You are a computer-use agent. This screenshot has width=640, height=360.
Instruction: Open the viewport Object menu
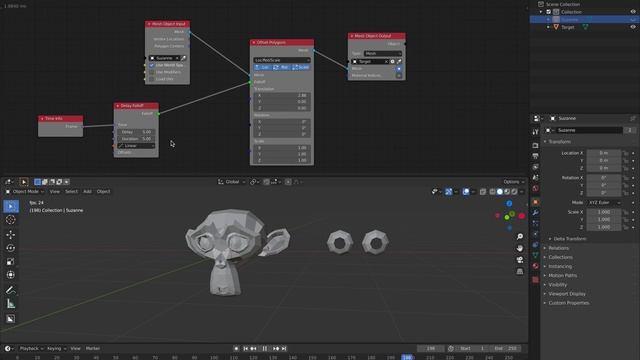pyautogui.click(x=103, y=191)
